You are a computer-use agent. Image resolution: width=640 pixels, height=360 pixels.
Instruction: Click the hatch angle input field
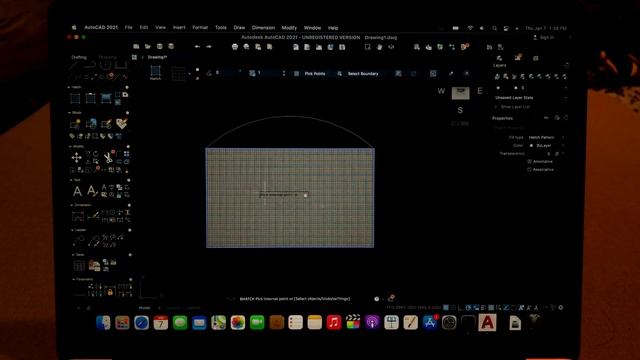(x=227, y=73)
